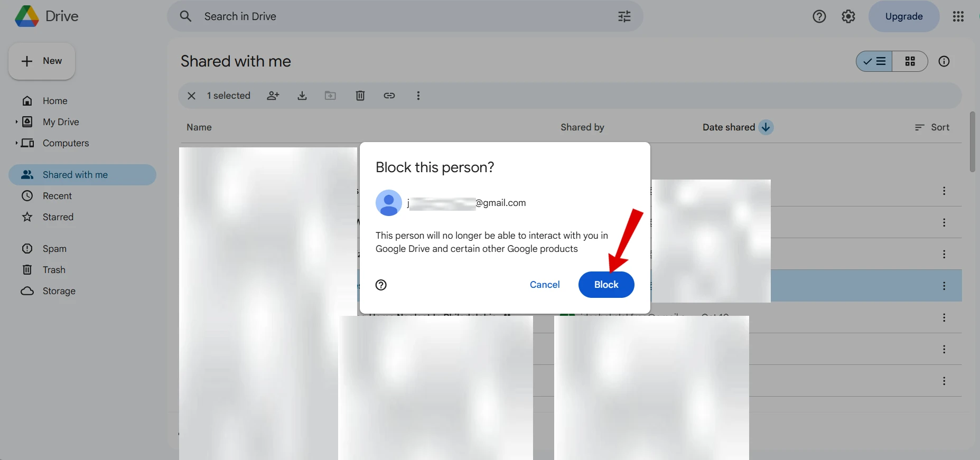The width and height of the screenshot is (980, 460).
Task: Open more actions in selection toolbar
Action: pyautogui.click(x=418, y=96)
